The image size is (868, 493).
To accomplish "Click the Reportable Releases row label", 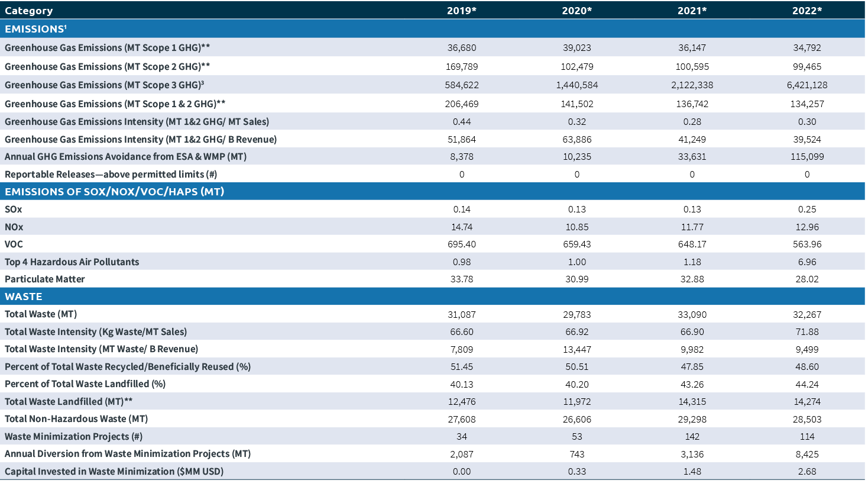I will click(x=111, y=175).
